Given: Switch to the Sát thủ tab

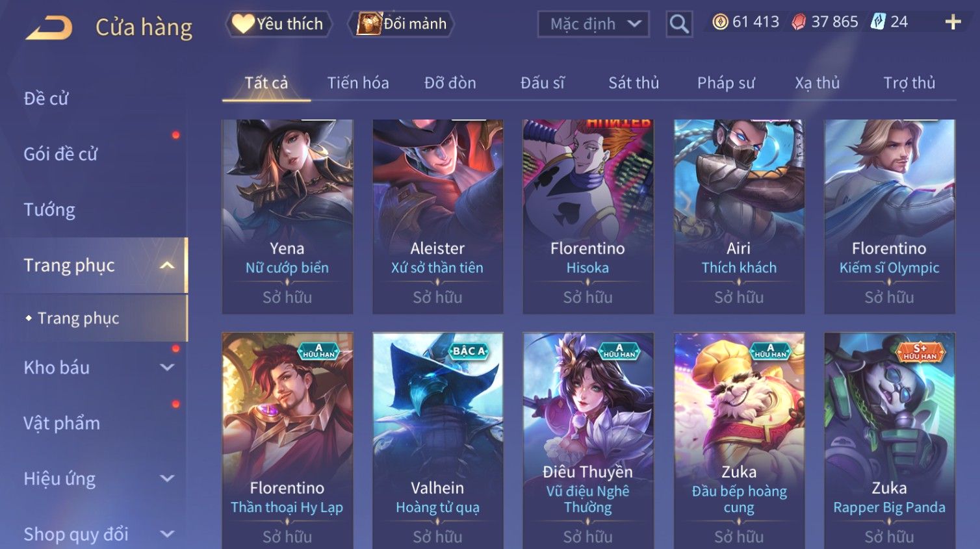Looking at the screenshot, I should 634,83.
